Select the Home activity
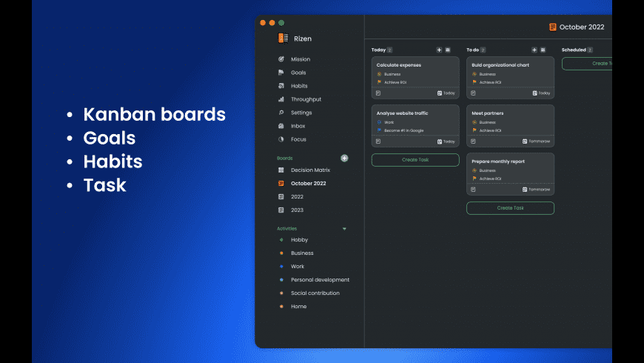Image resolution: width=644 pixels, height=363 pixels. (x=298, y=307)
